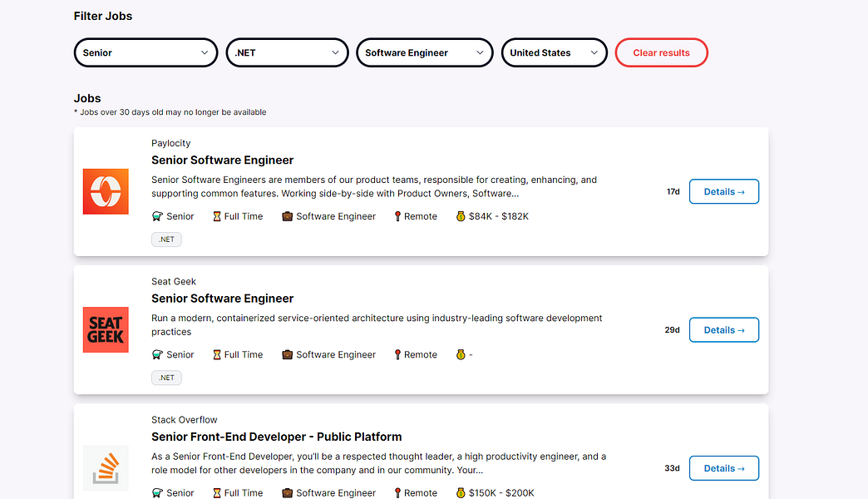Click seniority icon in Seat Geek card

[157, 355]
